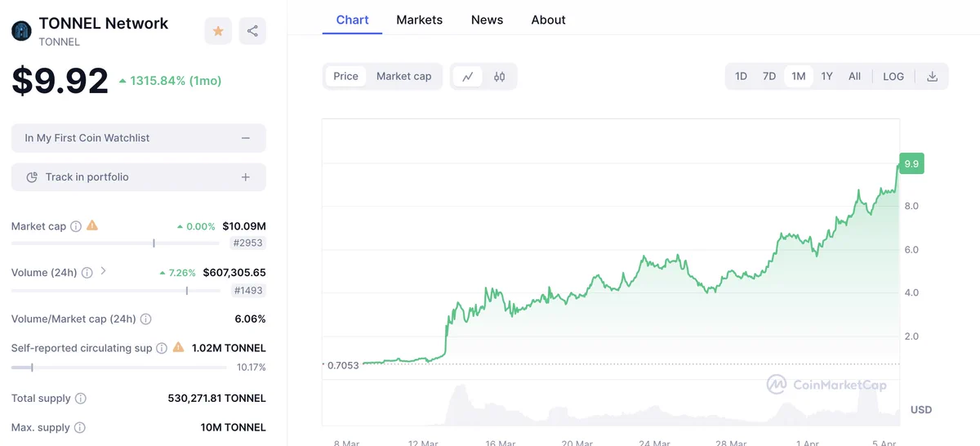Click the 530,271.81 TONNEL total supply

point(216,399)
